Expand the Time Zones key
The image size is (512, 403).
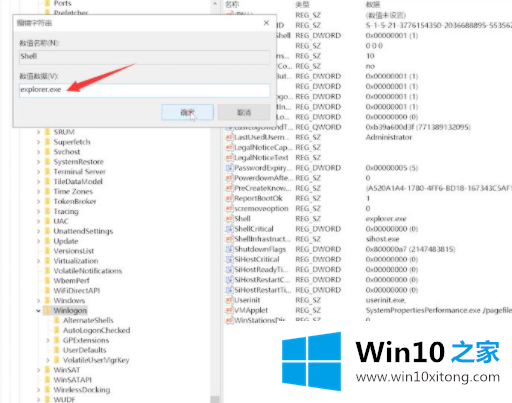[38, 191]
